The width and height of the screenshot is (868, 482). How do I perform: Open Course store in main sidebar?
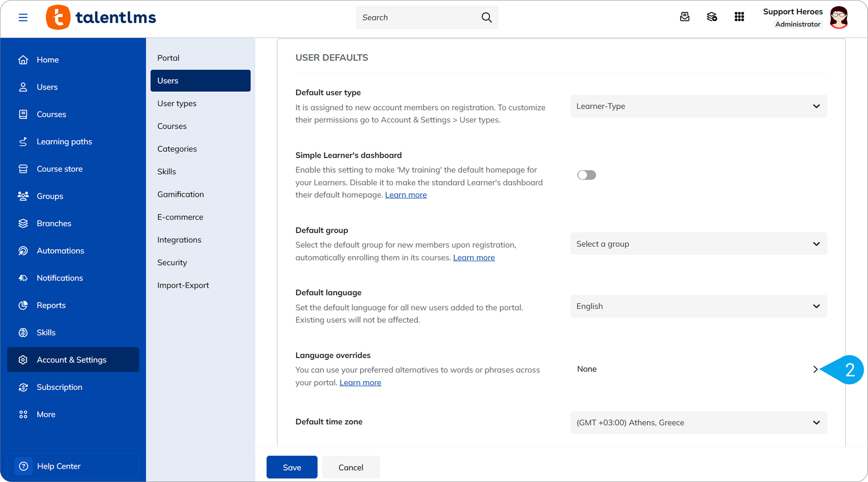coord(73,169)
